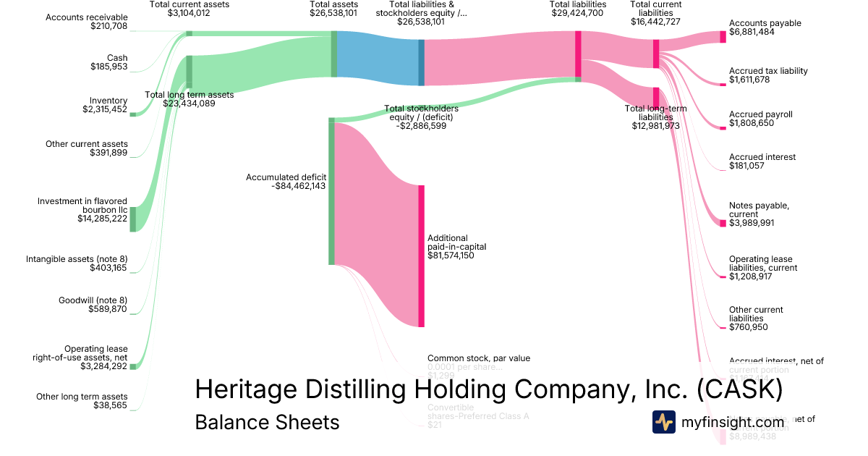
Task: Select the Accounts payable pink node
Action: pos(722,37)
